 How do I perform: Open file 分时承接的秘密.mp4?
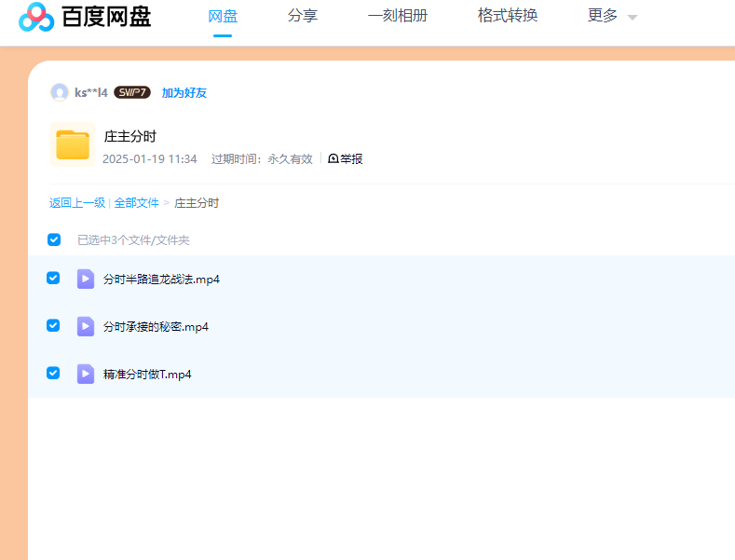(x=156, y=327)
